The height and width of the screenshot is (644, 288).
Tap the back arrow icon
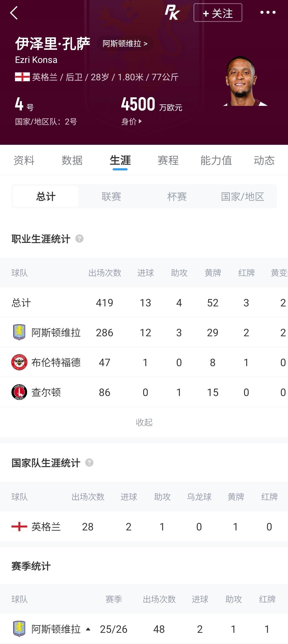click(x=14, y=13)
